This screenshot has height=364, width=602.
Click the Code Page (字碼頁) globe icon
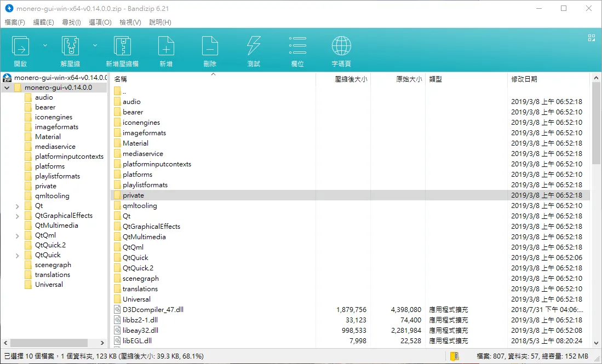point(341,46)
